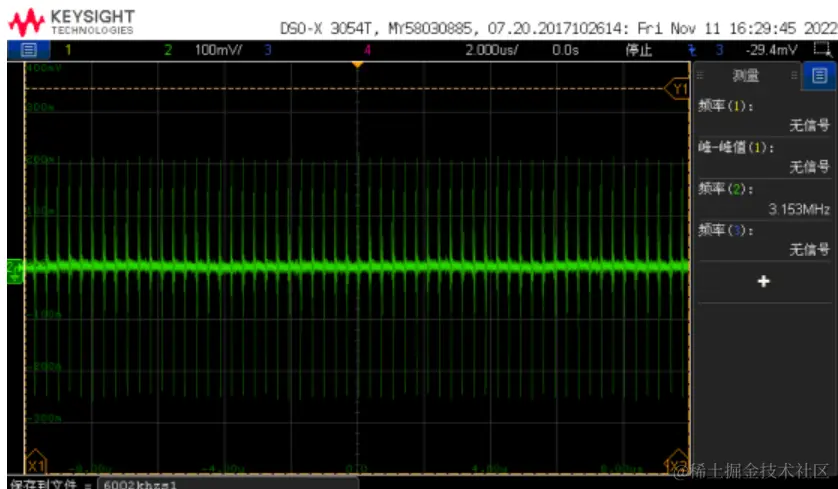Select channel 1 indicator
838x489 pixels.
[x=68, y=50]
